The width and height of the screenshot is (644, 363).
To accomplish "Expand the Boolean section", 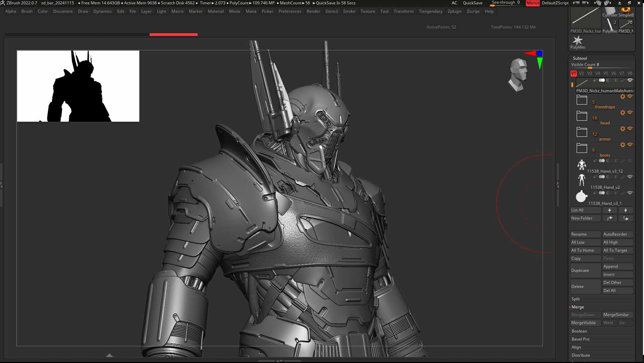I will click(x=579, y=331).
